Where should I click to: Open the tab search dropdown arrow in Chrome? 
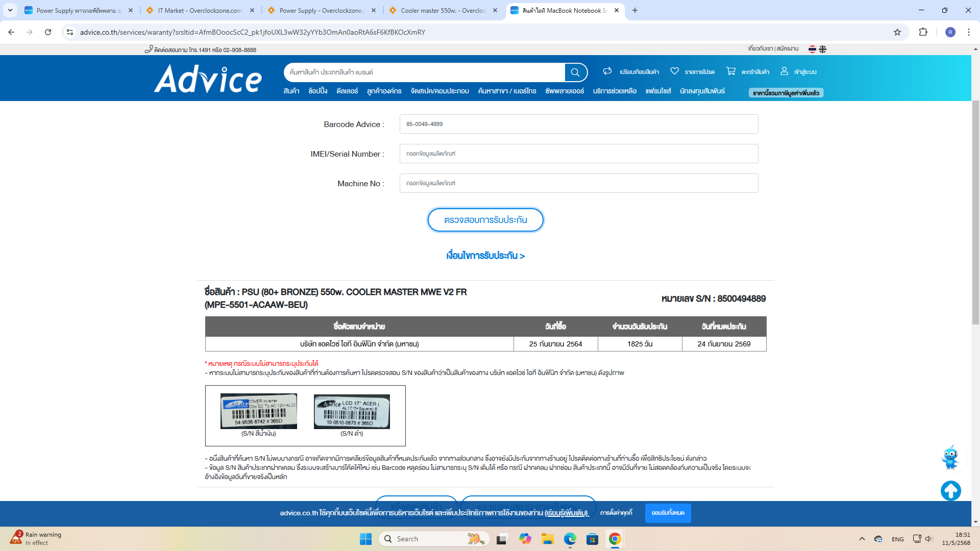10,10
